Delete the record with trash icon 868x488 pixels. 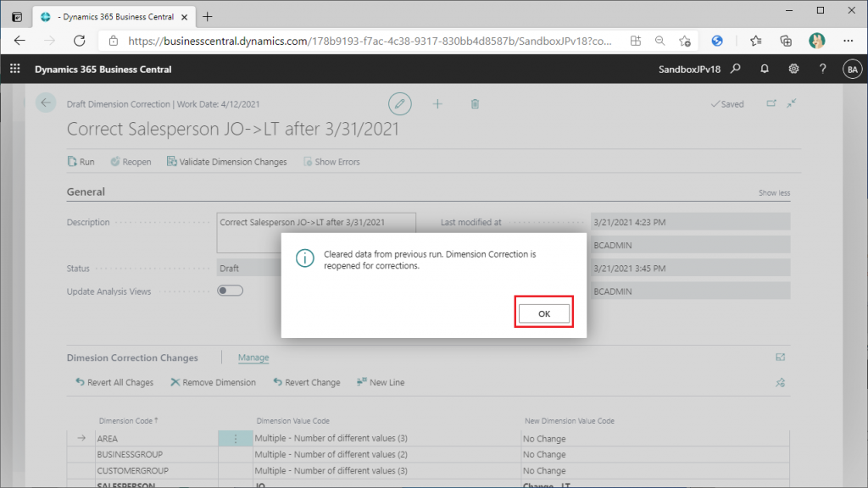[475, 103]
